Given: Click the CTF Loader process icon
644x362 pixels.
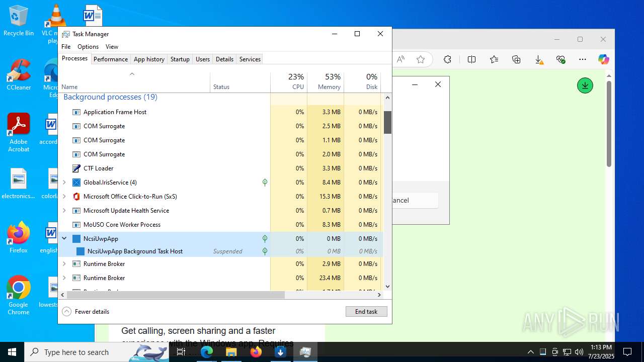Looking at the screenshot, I should pyautogui.click(x=76, y=168).
